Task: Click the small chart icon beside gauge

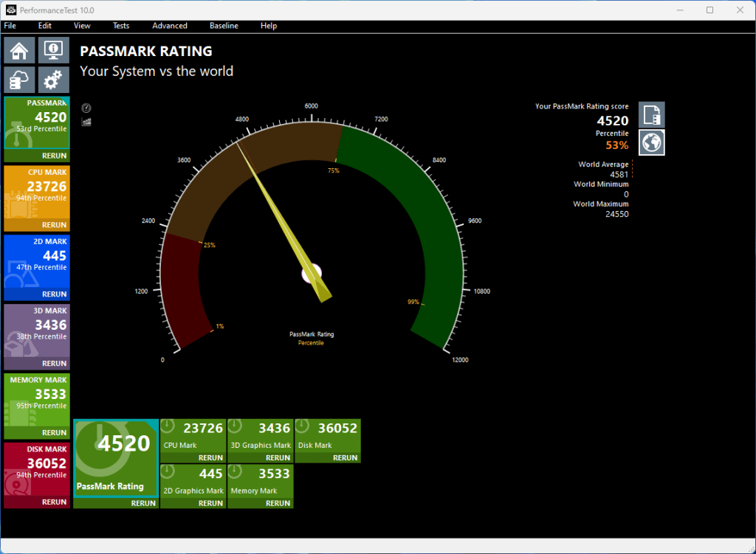Action: 86,122
